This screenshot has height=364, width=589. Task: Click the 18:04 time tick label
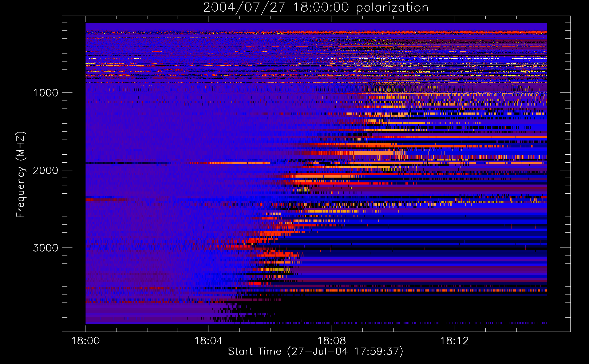click(209, 341)
